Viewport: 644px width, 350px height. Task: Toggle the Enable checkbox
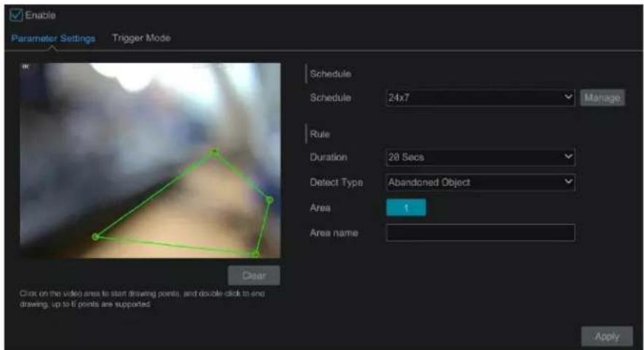(x=16, y=15)
